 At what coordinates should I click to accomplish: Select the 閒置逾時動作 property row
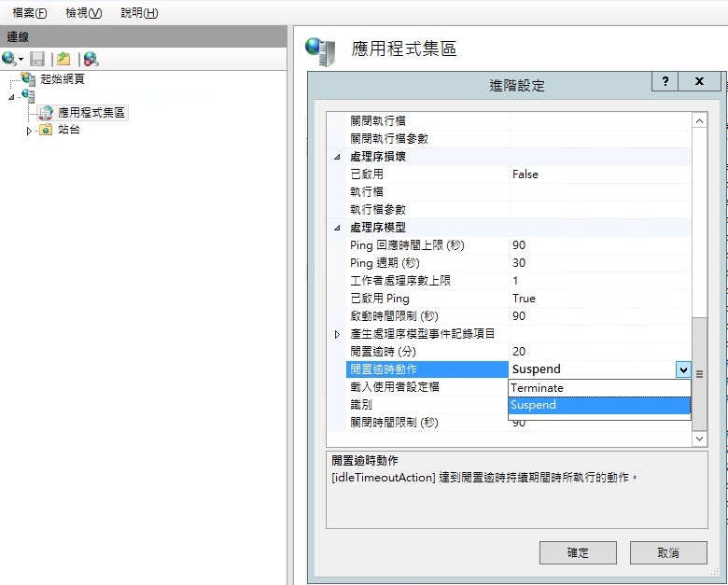tap(427, 369)
